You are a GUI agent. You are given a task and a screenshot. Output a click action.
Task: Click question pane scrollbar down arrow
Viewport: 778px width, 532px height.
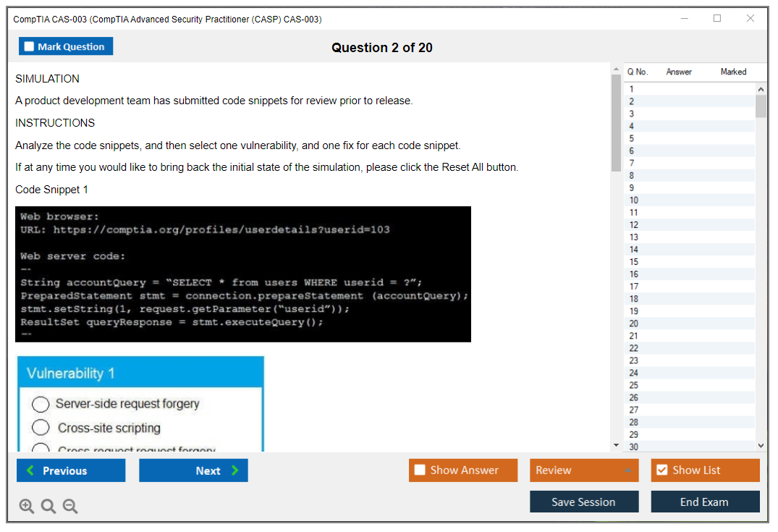(616, 445)
